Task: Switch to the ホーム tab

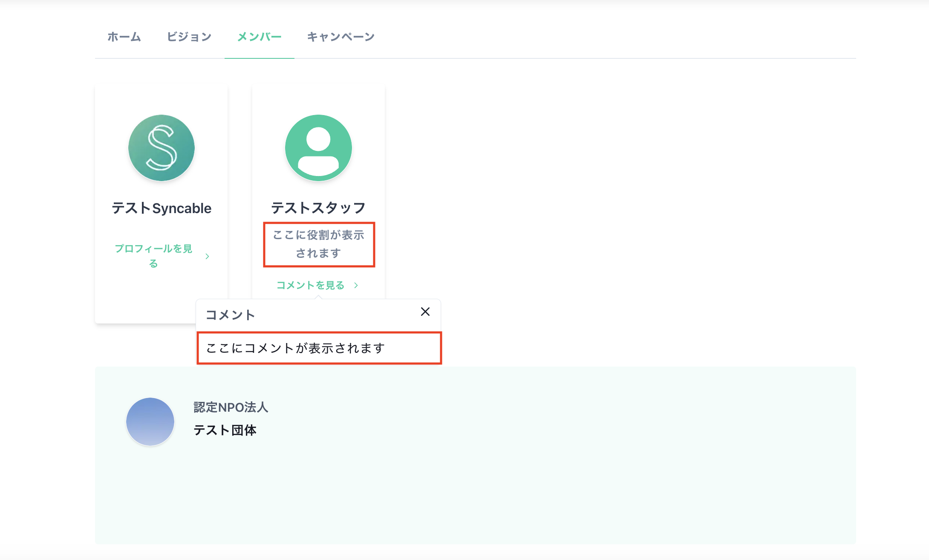Action: point(124,37)
